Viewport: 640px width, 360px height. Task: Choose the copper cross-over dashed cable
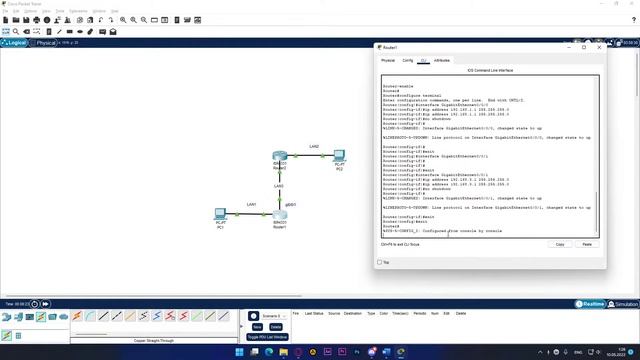(117, 316)
